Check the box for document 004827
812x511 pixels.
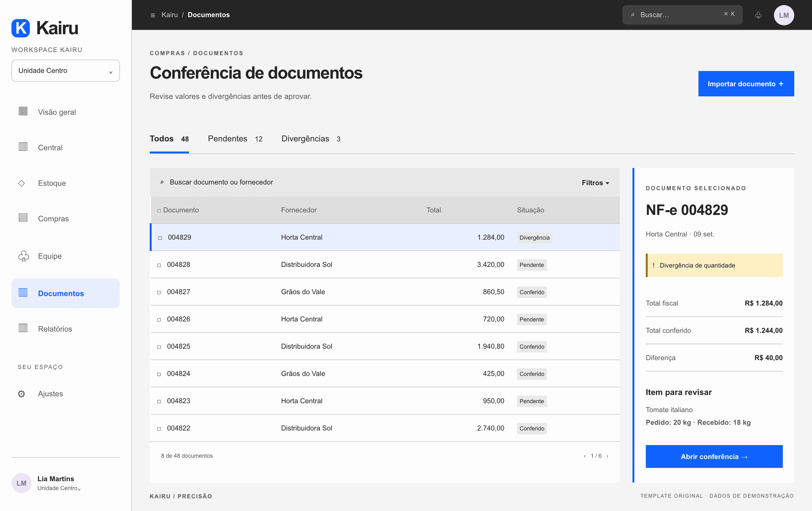tap(159, 293)
